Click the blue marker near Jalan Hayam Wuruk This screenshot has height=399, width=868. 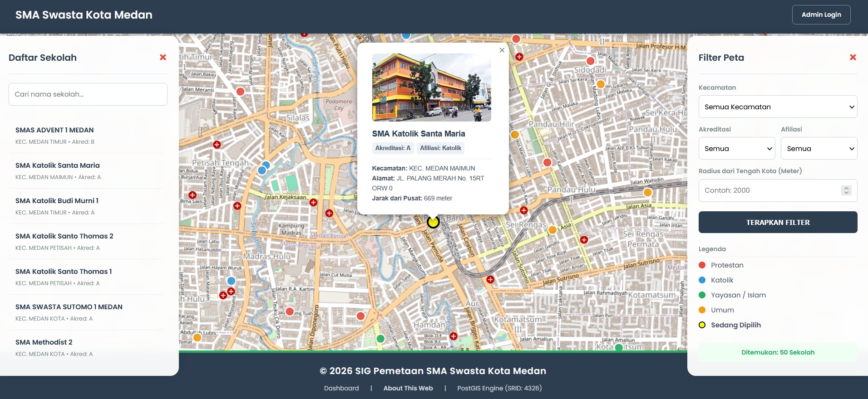[x=231, y=281]
